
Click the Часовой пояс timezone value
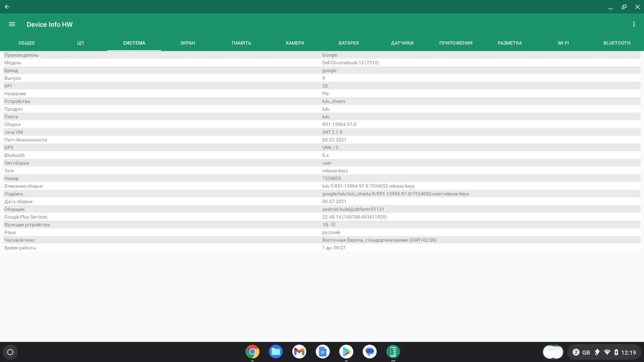pyautogui.click(x=379, y=240)
